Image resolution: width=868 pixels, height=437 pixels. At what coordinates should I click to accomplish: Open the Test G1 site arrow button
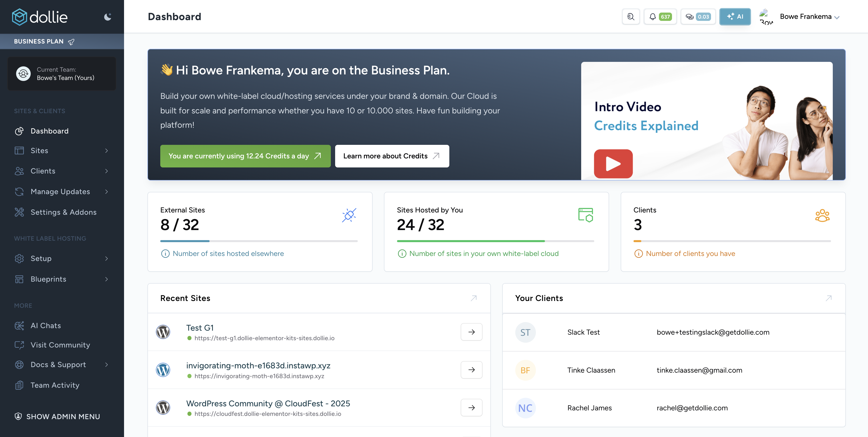(471, 332)
